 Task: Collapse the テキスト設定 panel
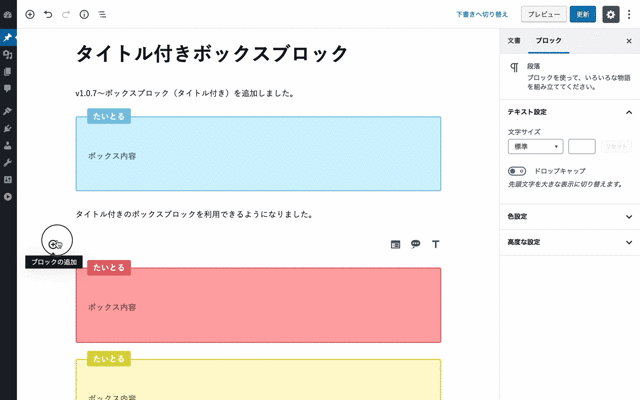[x=569, y=112]
